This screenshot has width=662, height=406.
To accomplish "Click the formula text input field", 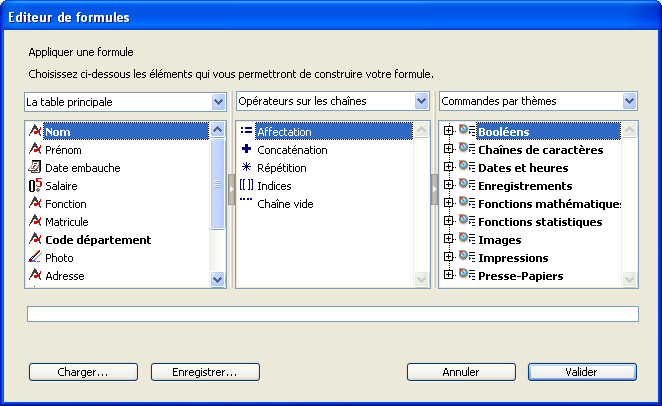I will click(x=332, y=314).
